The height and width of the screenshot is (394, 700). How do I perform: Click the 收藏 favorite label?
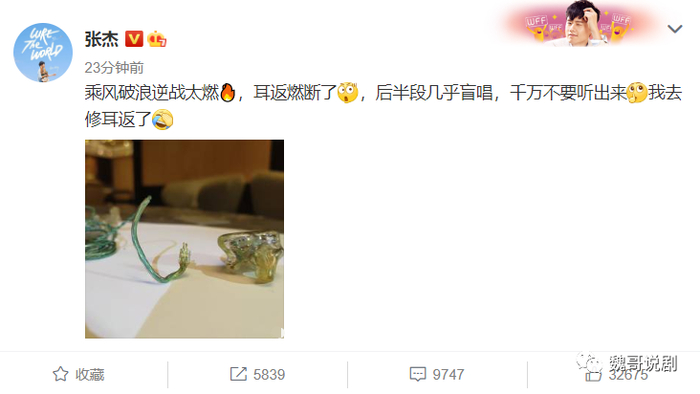tap(90, 374)
